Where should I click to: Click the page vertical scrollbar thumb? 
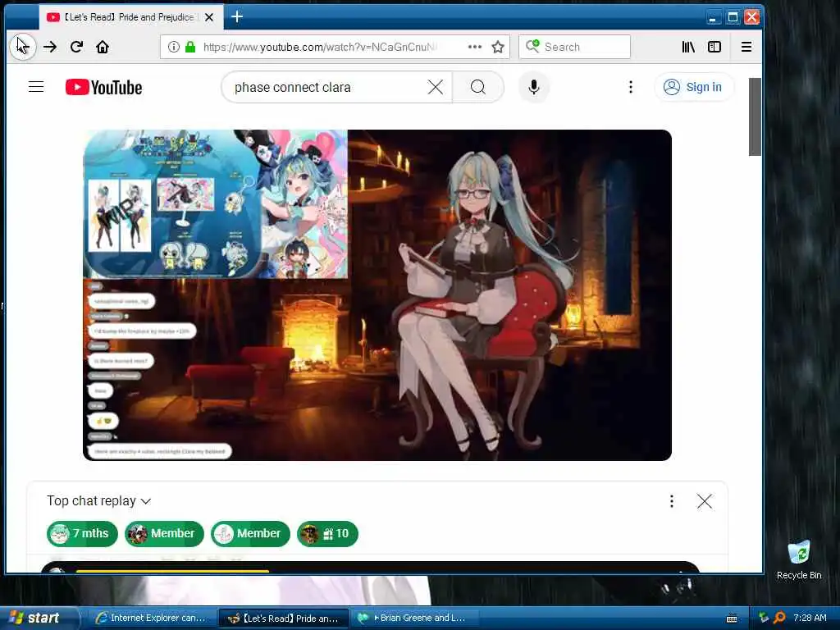755,116
